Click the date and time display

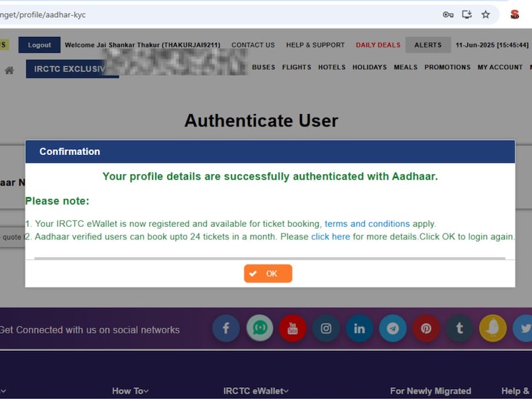point(492,45)
